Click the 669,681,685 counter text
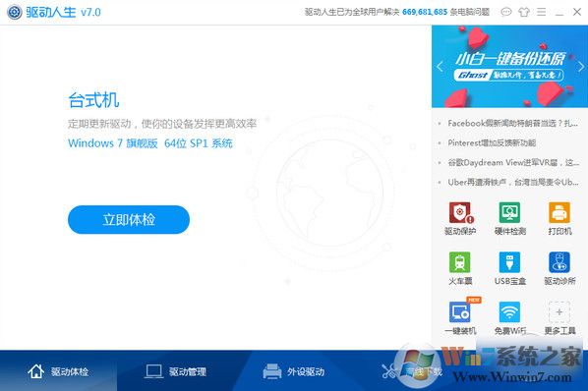Image resolution: width=588 pixels, height=391 pixels. (x=425, y=12)
